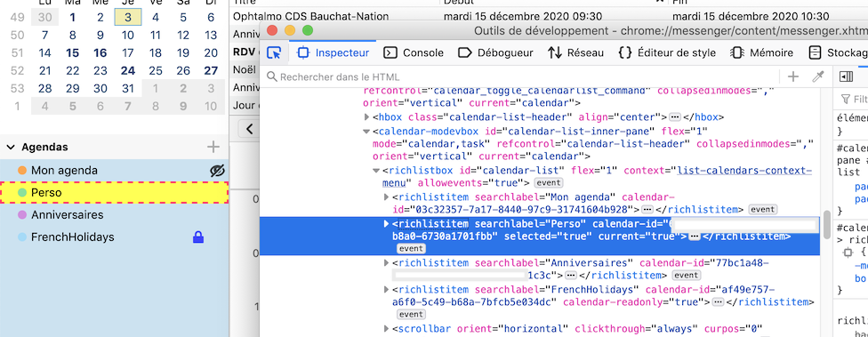This screenshot has height=337, width=868.
Task: Click the orange color dot of Mon agenda
Action: coord(22,171)
